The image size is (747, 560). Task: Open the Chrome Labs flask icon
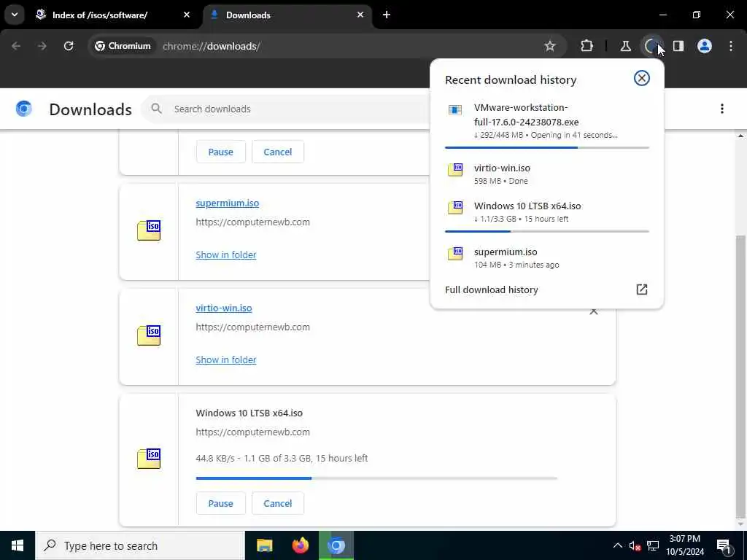coord(625,46)
